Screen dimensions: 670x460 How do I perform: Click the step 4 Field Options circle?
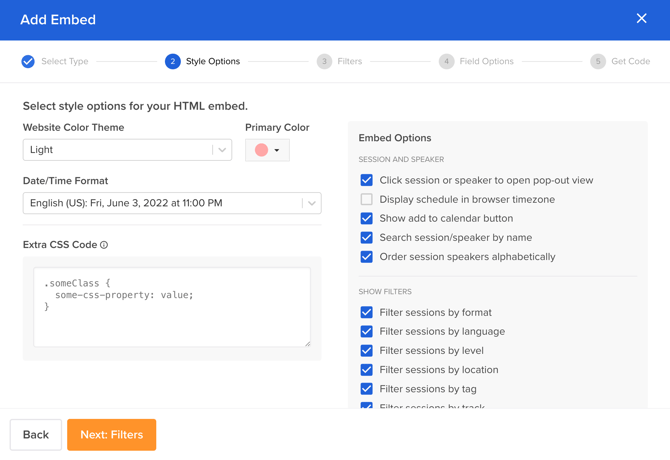(x=446, y=62)
